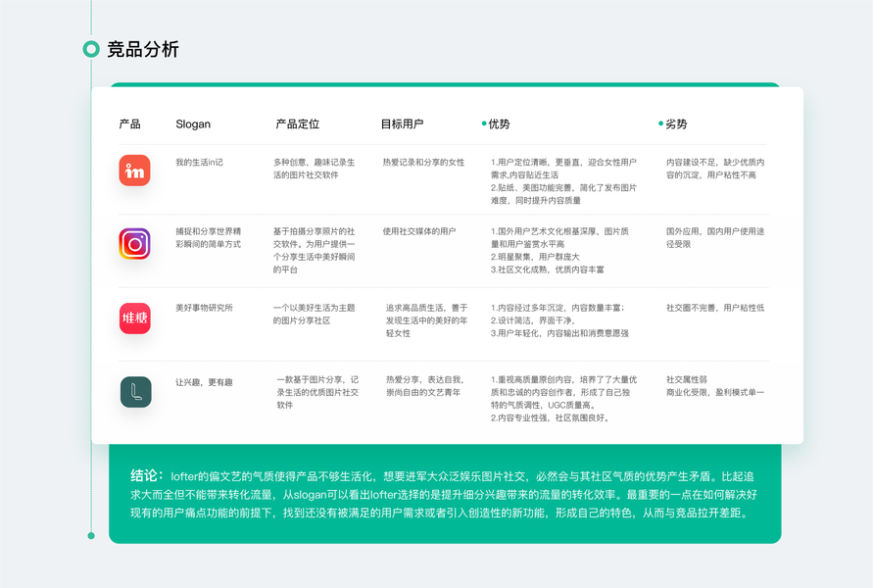Select the 产品 column header

(129, 124)
